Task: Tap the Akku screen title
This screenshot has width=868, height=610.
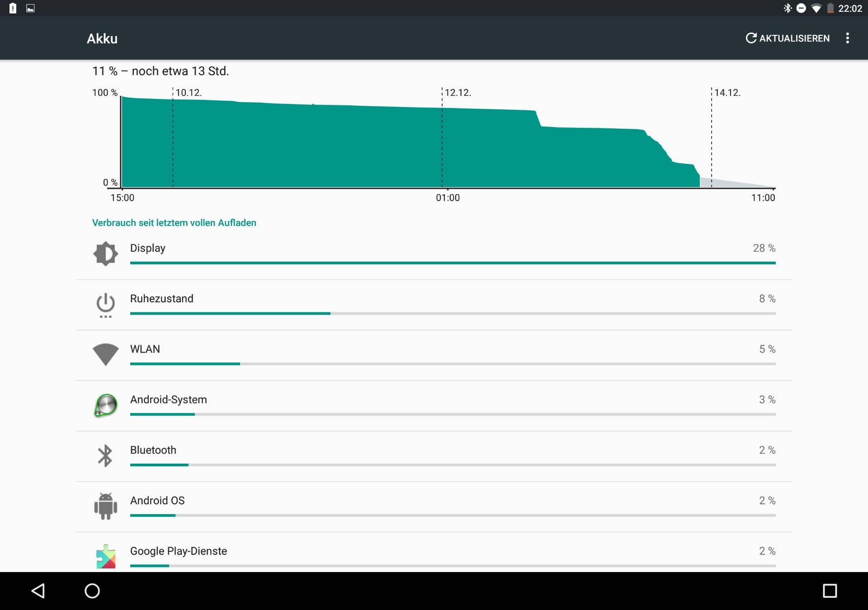Action: click(102, 38)
